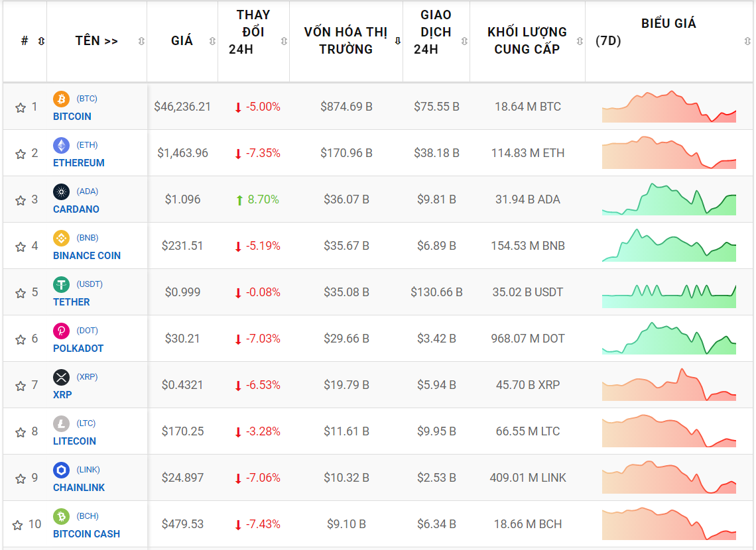Open Bitcoin Cash's 7-day price chart
Image resolution: width=756 pixels, height=550 pixels.
668,523
